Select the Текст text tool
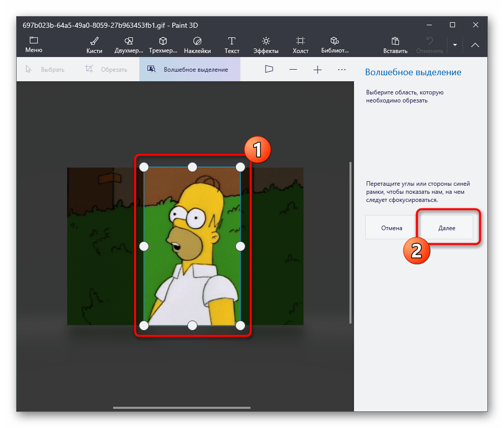Screen dimensions: 504x428 click(x=232, y=44)
